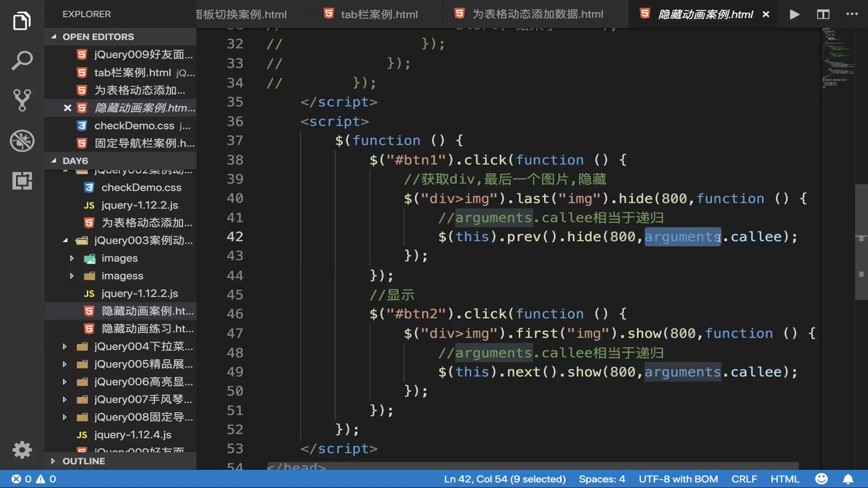Expand the imagess folder

point(120,276)
